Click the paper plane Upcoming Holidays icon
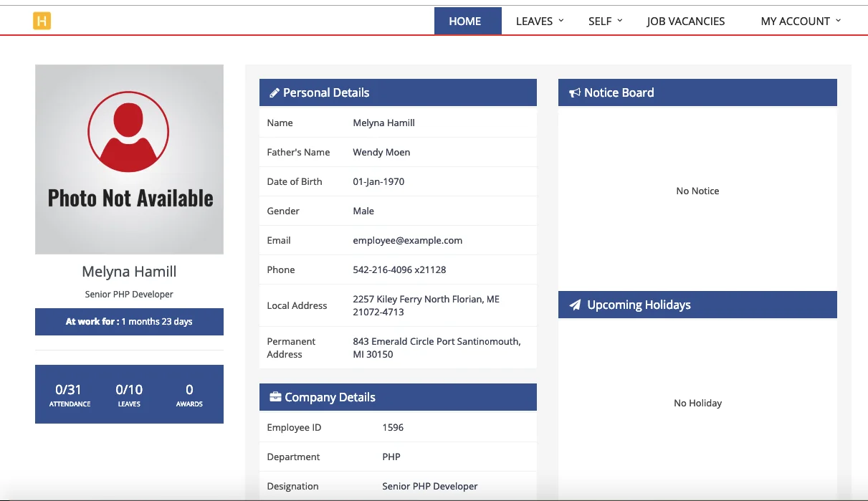The image size is (868, 501). [575, 305]
